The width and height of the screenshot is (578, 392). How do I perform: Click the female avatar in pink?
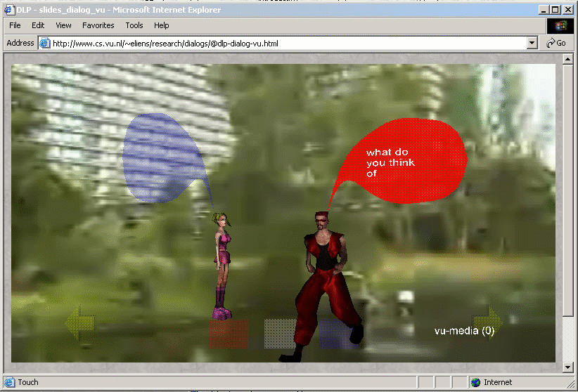[x=222, y=266]
